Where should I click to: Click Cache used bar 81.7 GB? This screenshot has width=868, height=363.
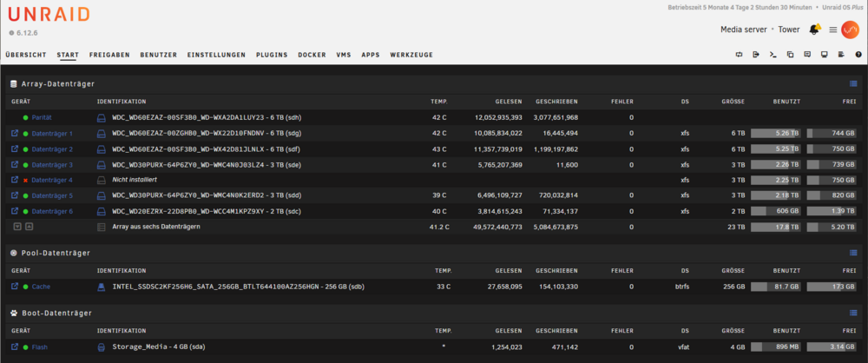[775, 287]
